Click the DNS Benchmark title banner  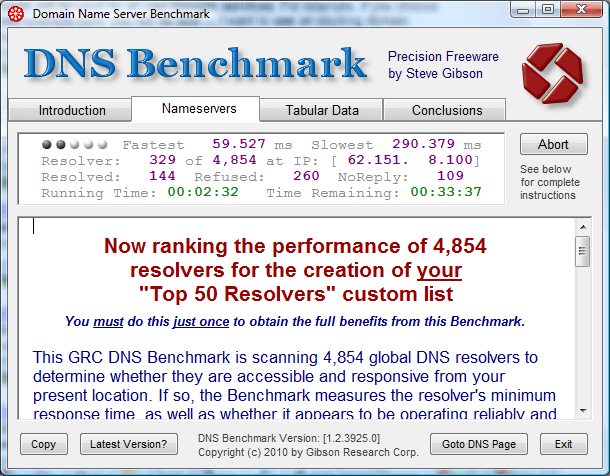(x=196, y=64)
